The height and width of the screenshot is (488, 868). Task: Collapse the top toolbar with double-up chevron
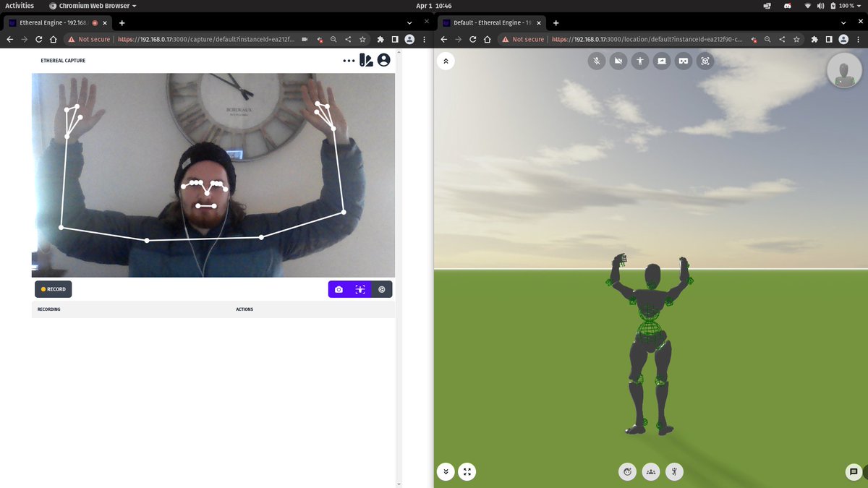pyautogui.click(x=446, y=61)
